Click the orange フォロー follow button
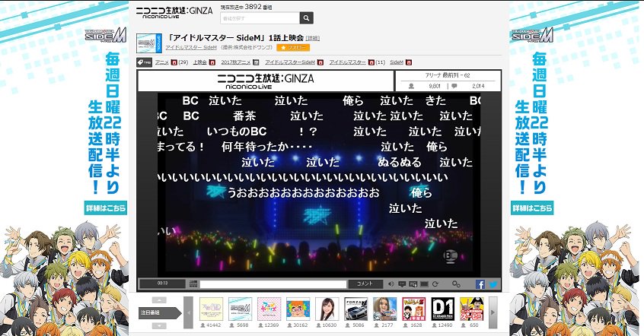644x336 pixels. tap(293, 48)
